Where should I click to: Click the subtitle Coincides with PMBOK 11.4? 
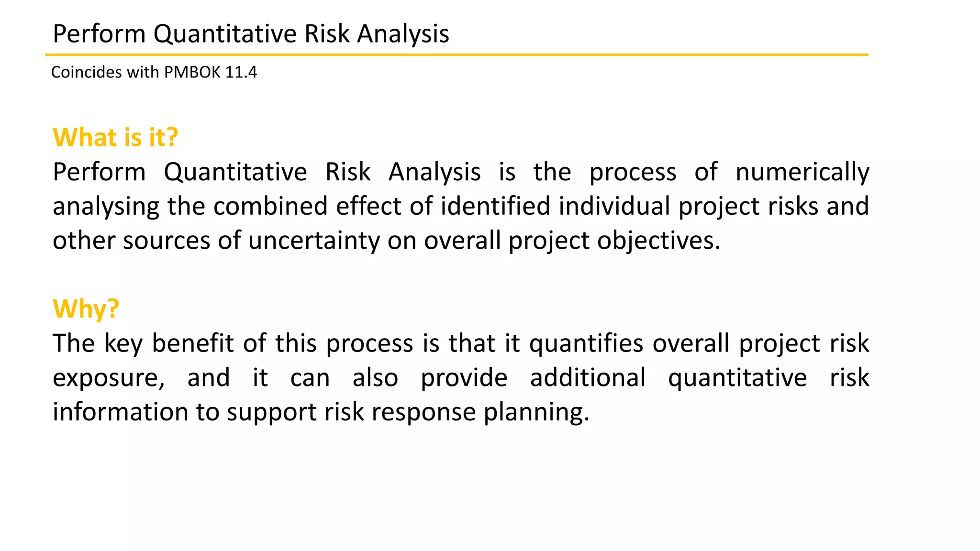[154, 72]
